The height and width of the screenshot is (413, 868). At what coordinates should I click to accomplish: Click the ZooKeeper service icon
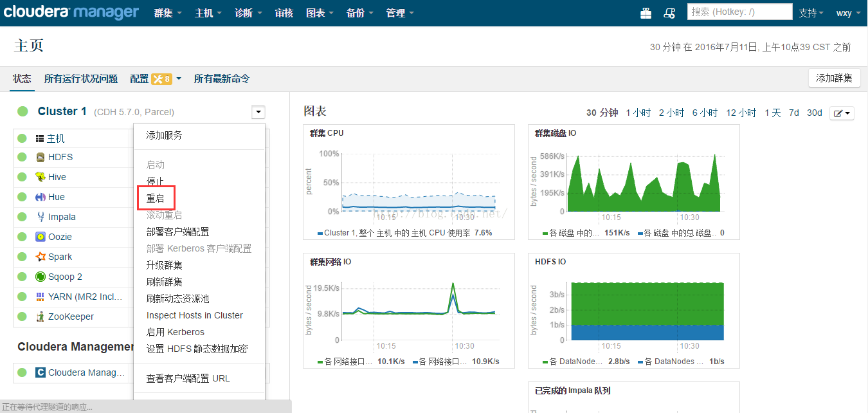(41, 317)
